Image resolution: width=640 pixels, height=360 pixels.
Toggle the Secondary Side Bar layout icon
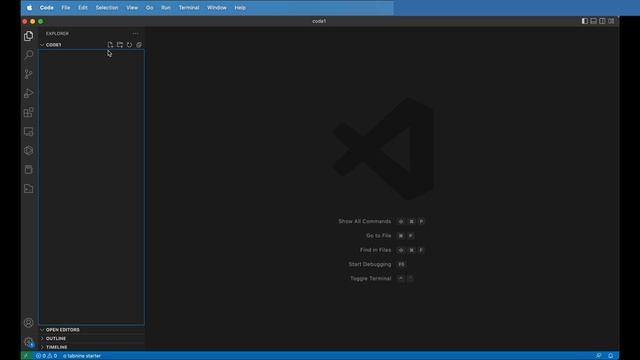pos(602,21)
